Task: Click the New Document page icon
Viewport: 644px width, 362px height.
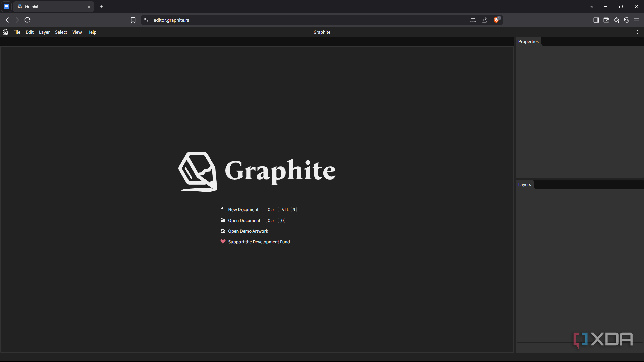Action: click(223, 209)
